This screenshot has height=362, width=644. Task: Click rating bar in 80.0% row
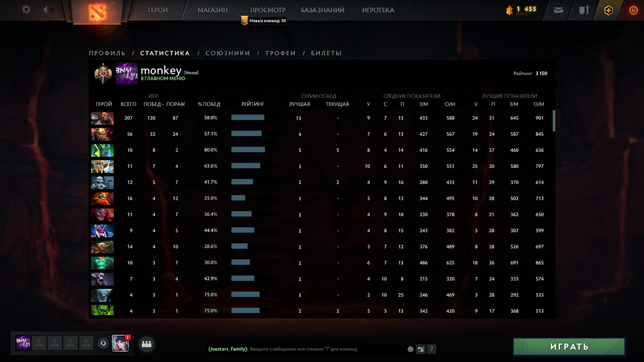(x=255, y=150)
